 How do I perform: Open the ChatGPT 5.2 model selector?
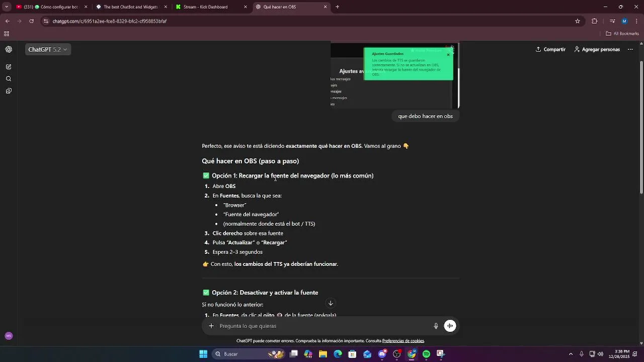[x=48, y=49]
